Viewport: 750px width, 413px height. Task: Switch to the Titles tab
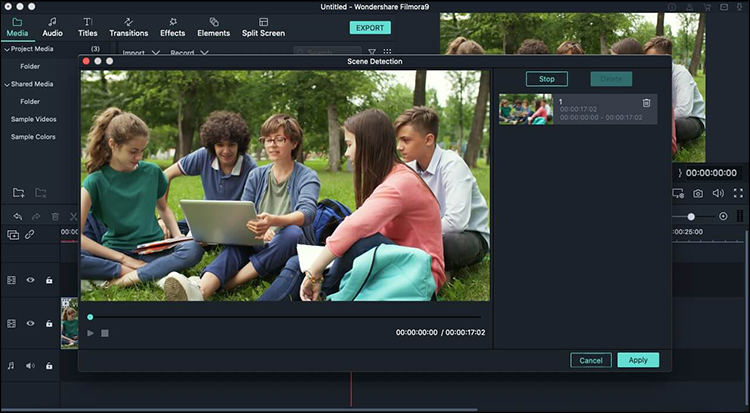[88, 27]
